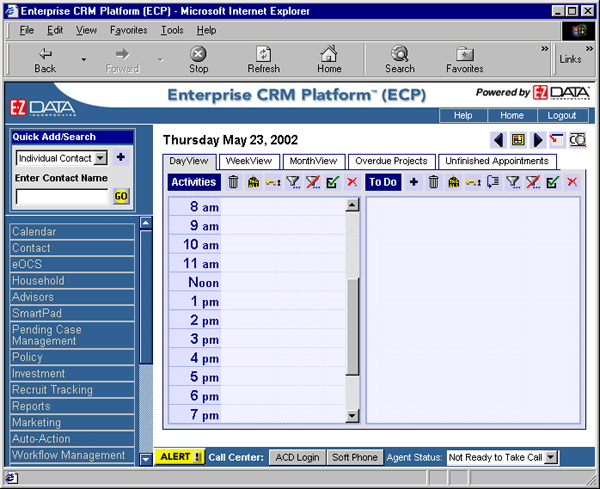Click the Stop browser button
This screenshot has height=489, width=600.
coord(199,60)
